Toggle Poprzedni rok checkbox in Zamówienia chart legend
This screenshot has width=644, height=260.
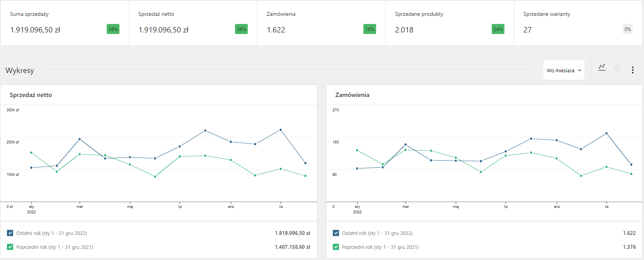click(x=336, y=247)
